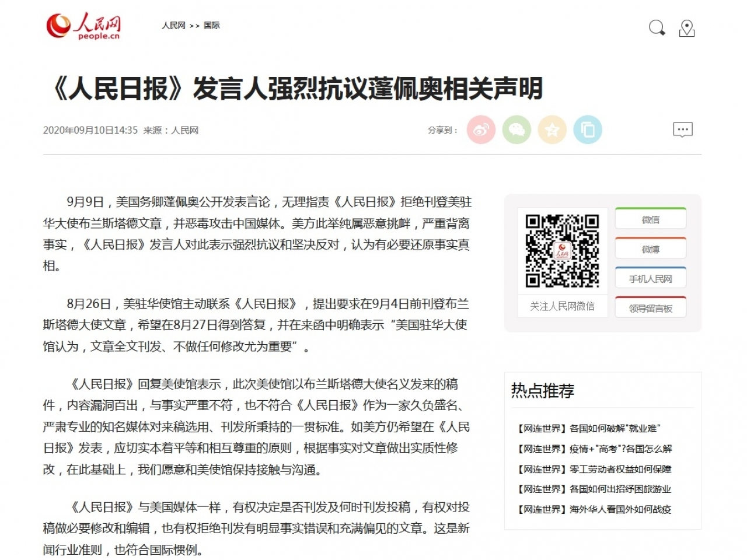The height and width of the screenshot is (560, 747).
Task: Click paragraph starting 8月26日,美驻华使馆
Action: [256, 325]
